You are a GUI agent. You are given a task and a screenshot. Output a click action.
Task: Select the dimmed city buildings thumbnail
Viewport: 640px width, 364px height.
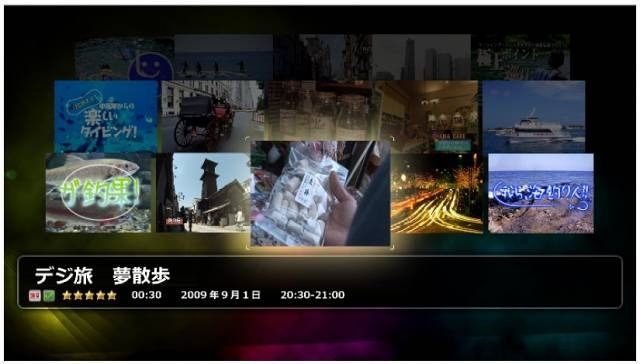click(322, 57)
